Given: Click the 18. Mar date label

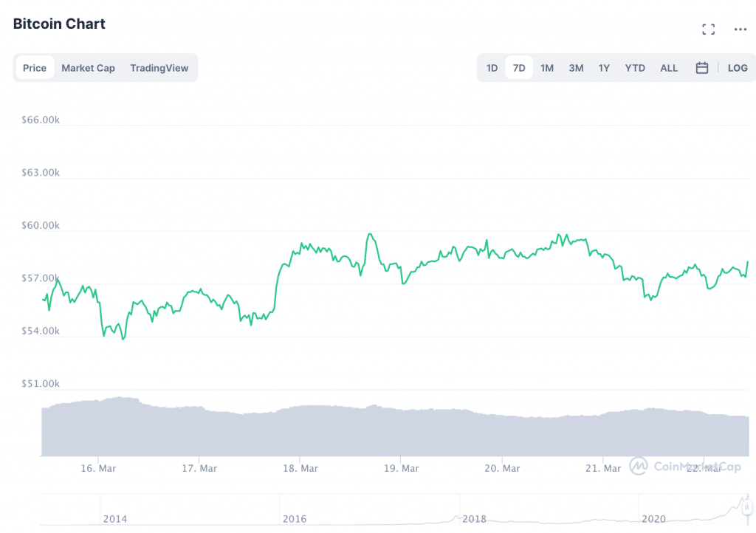Looking at the screenshot, I should tap(300, 468).
